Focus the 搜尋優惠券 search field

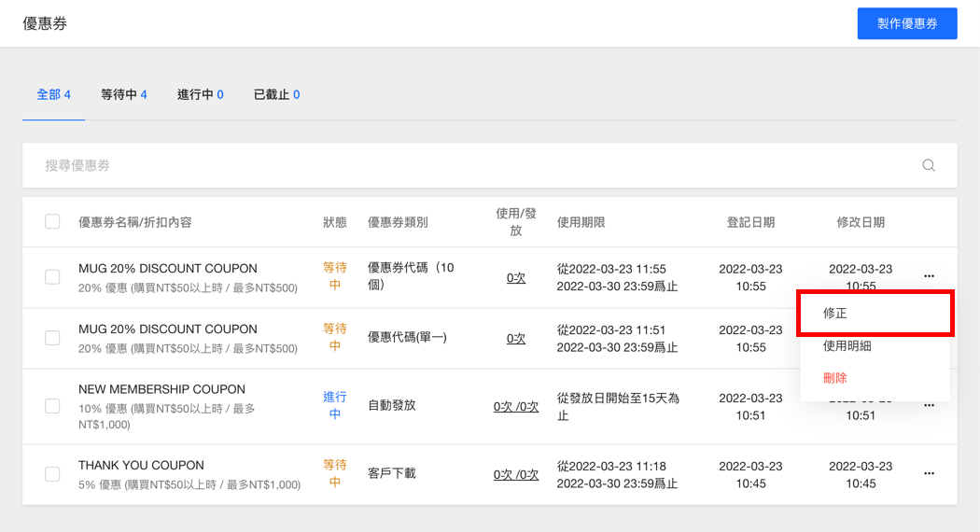pos(467,165)
